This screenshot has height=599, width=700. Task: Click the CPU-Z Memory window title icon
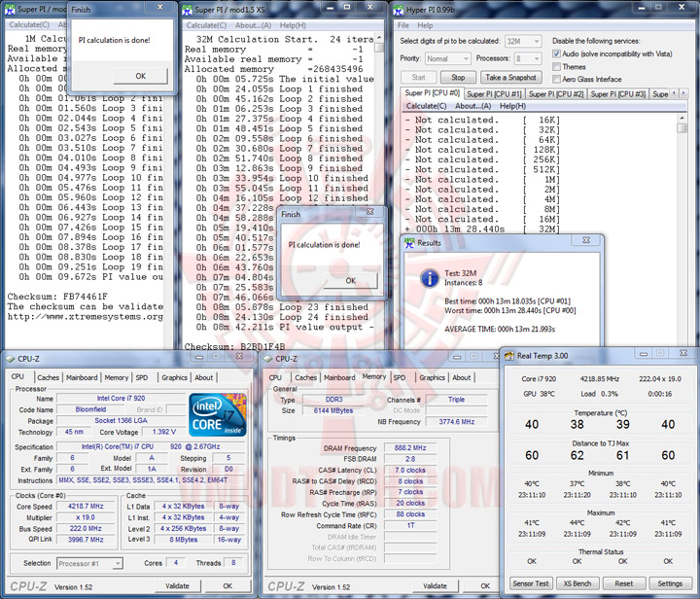[268, 359]
